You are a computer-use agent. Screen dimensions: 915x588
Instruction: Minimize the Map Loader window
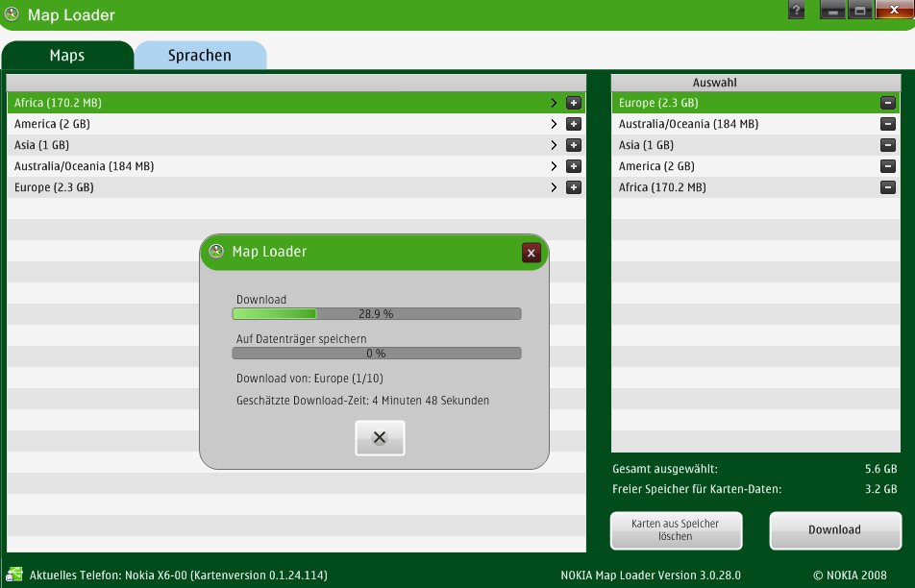point(832,10)
